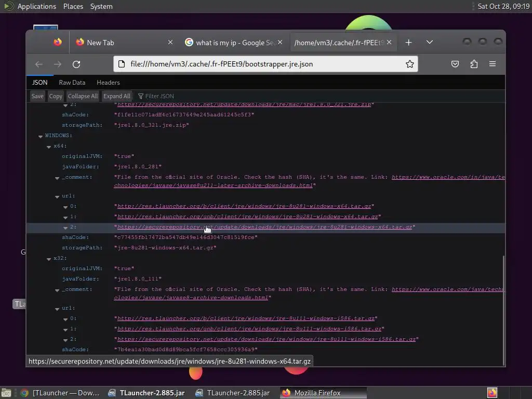This screenshot has width=532, height=399.
Task: Switch to the what is my ip Google tab
Action: pos(233,43)
